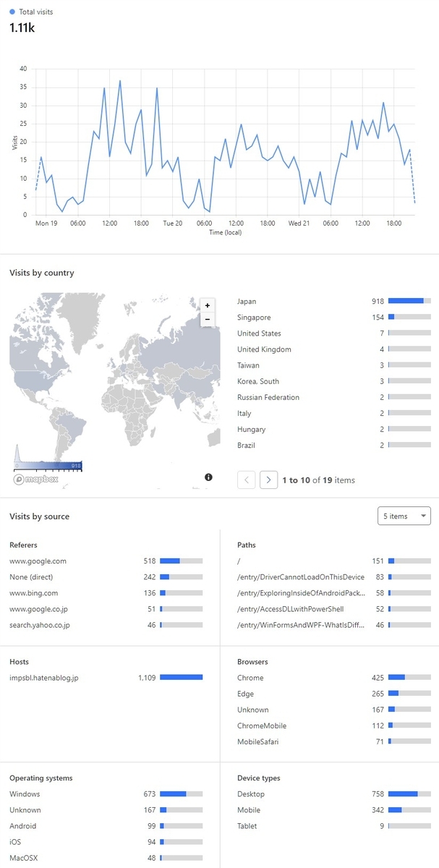Zoom in on the country map
Viewport: 439px width, 868px height.
point(207,306)
